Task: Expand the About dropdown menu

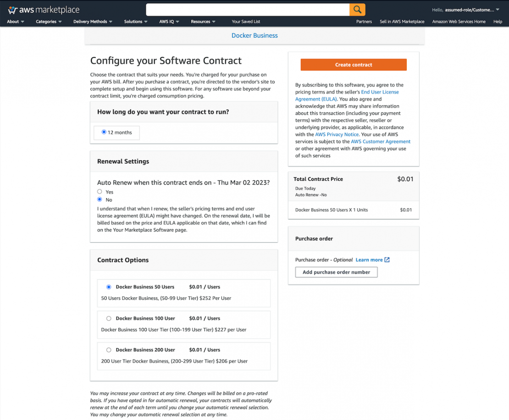Action: coord(16,22)
